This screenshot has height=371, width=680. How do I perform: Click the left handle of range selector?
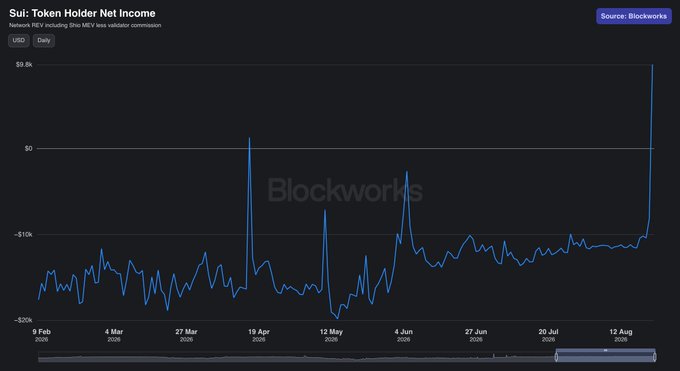(x=556, y=357)
